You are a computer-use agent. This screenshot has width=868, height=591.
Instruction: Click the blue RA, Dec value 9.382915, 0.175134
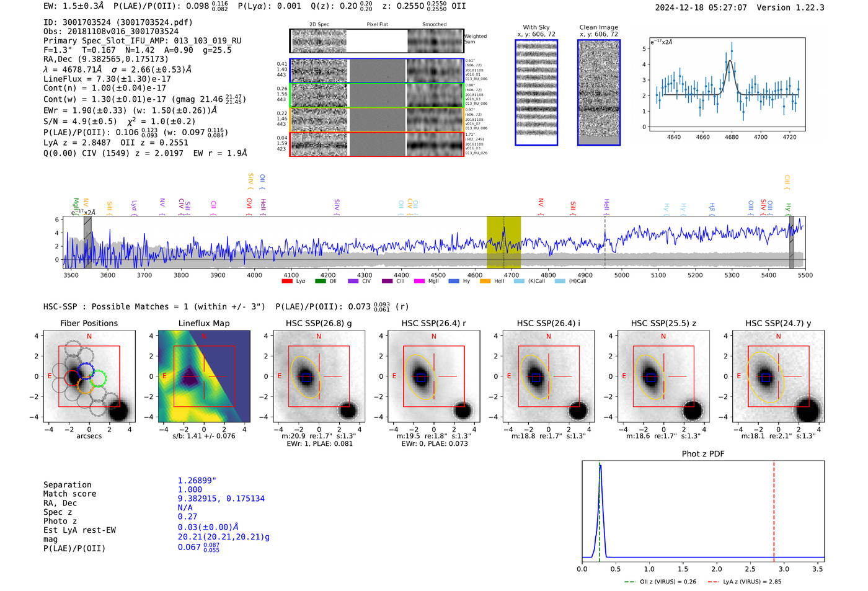pyautogui.click(x=221, y=499)
